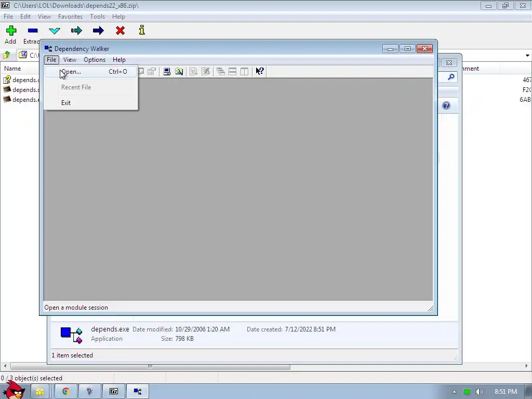Show hidden tray icons arrow
Image resolution: width=532 pixels, height=399 pixels.
point(454,392)
